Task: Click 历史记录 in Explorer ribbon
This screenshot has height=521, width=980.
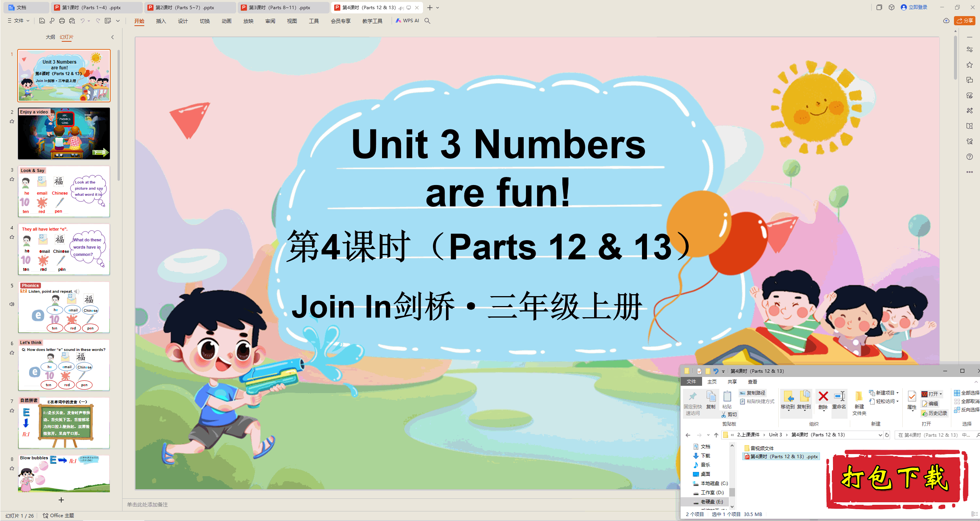Action: 934,413
